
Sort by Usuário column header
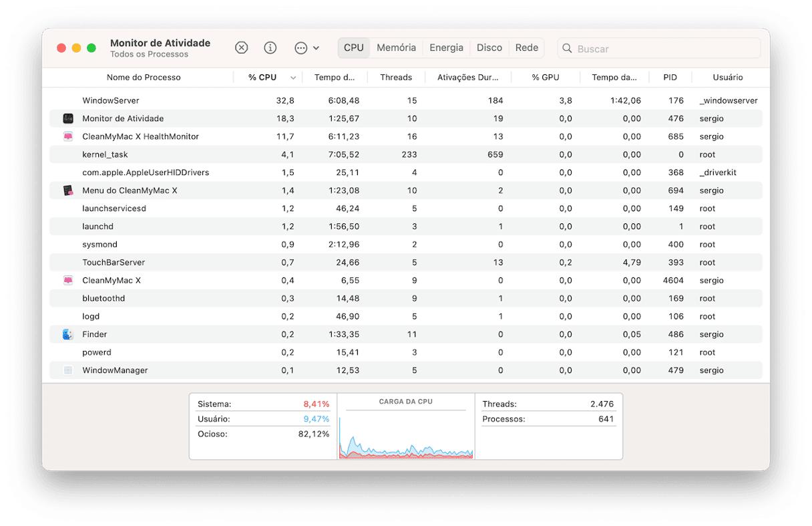728,78
